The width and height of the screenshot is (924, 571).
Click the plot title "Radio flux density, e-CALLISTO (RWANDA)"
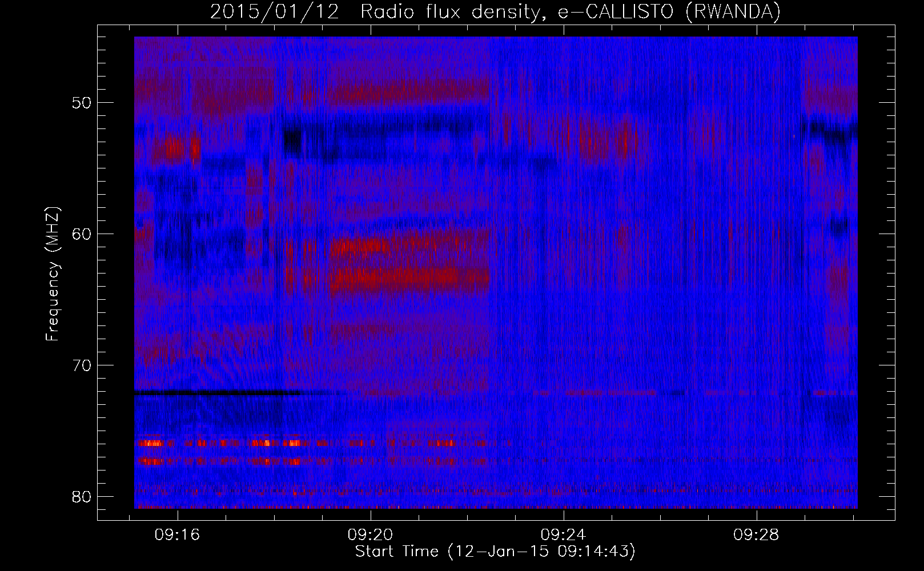point(571,11)
